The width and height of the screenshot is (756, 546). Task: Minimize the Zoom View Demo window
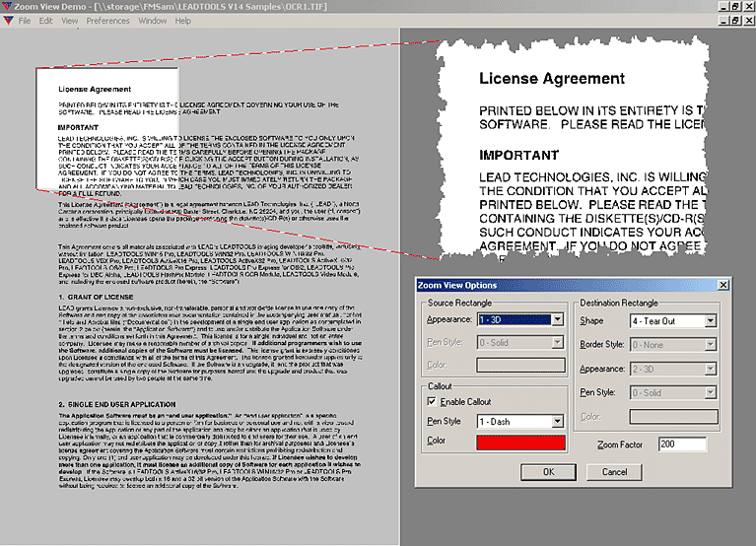click(x=723, y=7)
